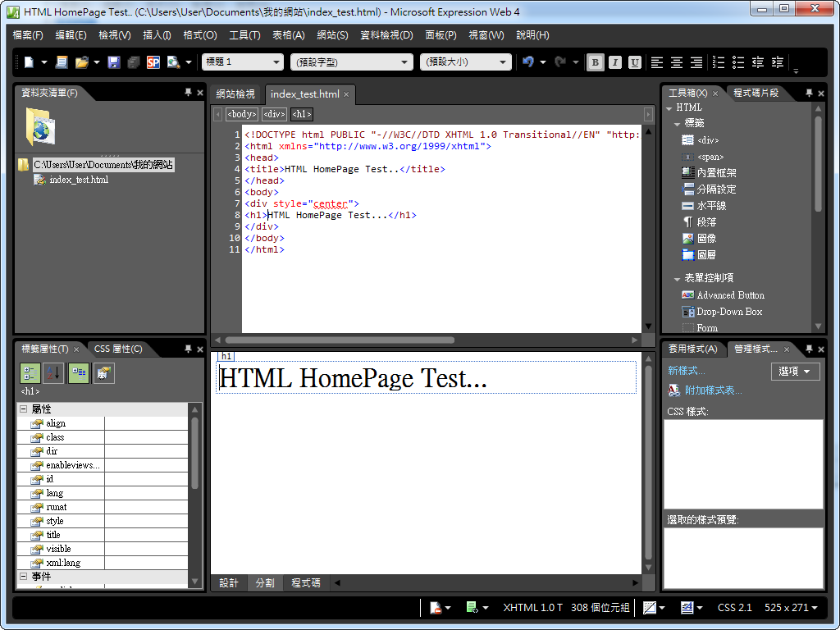
Task: Open the 檔案(F) menu
Action: [x=28, y=35]
